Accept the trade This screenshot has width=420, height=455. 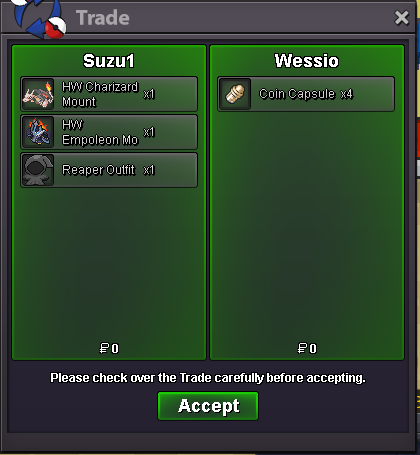point(208,406)
